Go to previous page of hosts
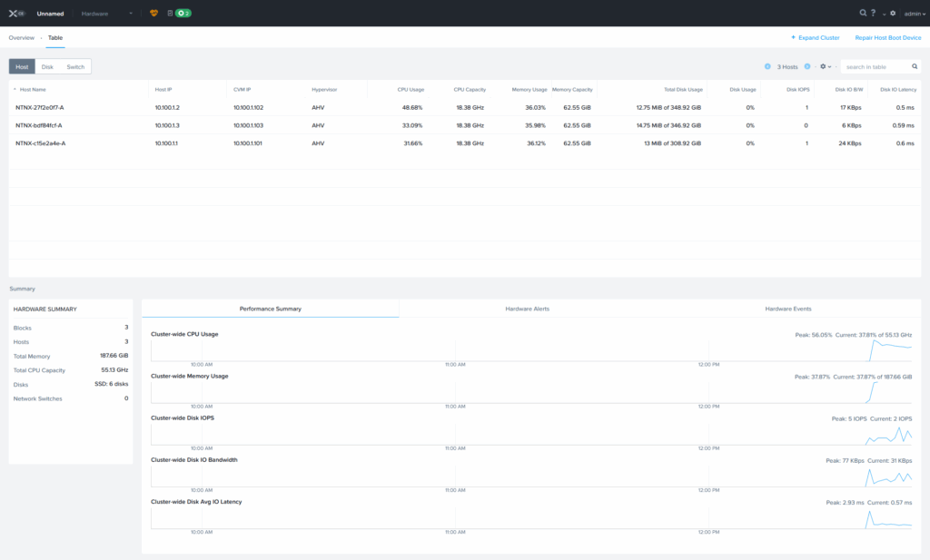The height and width of the screenshot is (560, 930). (767, 66)
